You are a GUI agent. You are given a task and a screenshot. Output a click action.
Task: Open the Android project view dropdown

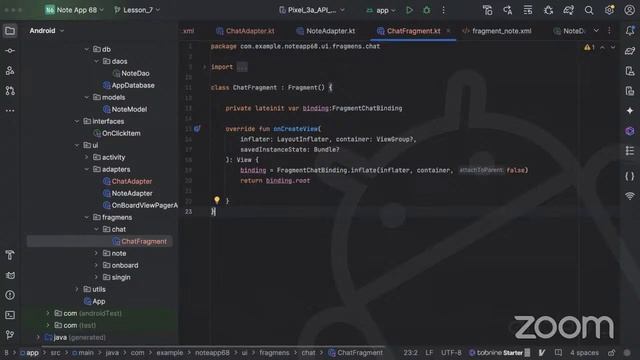(x=47, y=31)
